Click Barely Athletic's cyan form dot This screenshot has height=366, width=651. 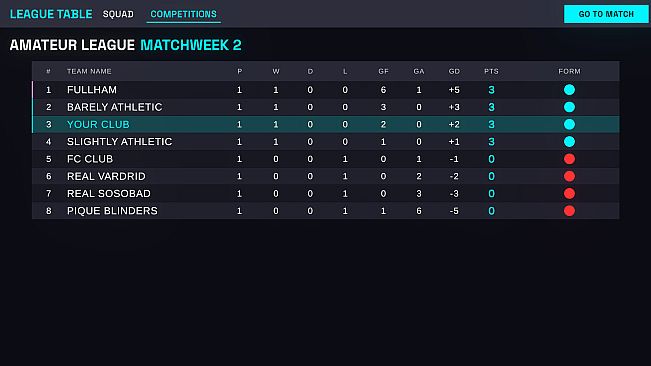point(569,107)
